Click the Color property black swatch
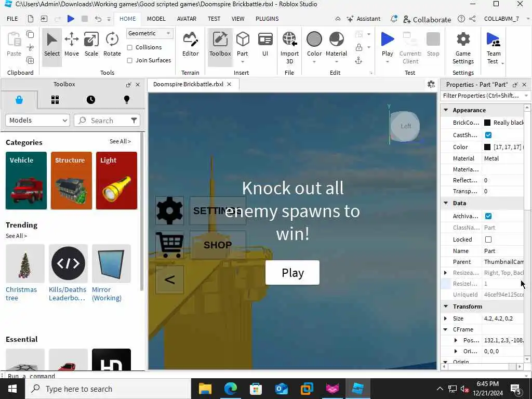The image size is (532, 399). 487,147
